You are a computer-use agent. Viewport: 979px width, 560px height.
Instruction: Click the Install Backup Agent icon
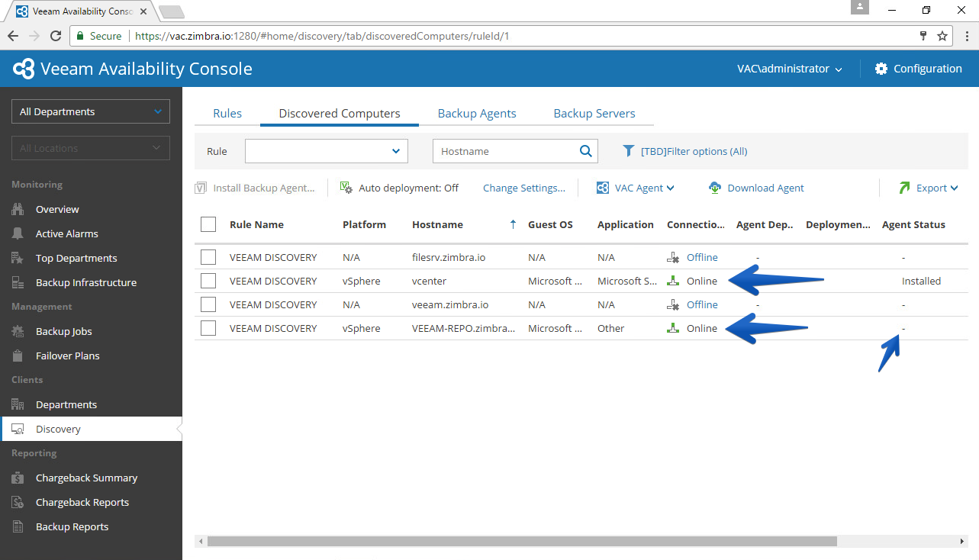201,188
